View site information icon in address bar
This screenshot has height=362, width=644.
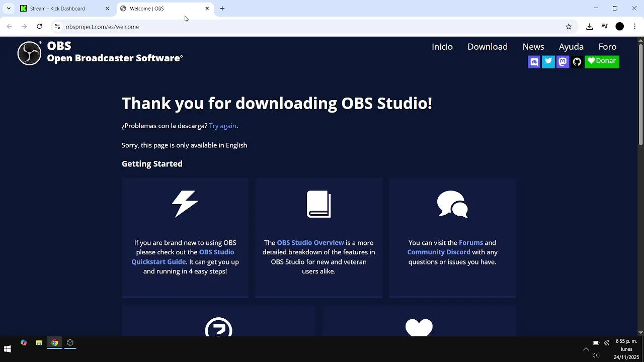pyautogui.click(x=57, y=27)
